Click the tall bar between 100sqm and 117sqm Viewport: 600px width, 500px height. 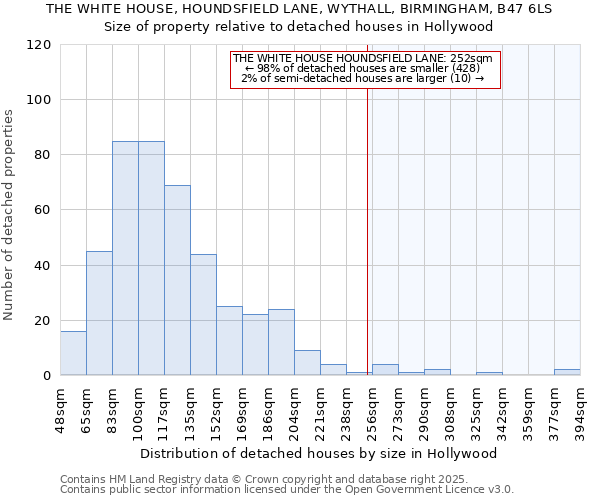point(151,258)
